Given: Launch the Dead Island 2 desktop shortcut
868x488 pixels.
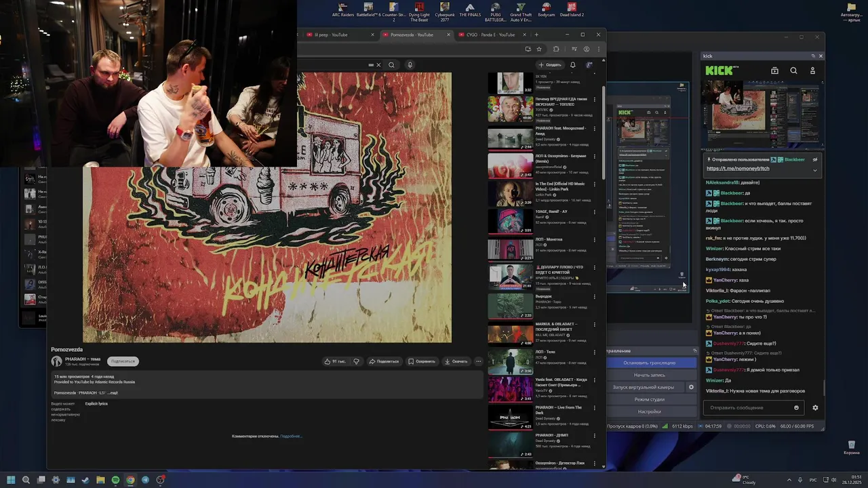Looking at the screenshot, I should click(572, 10).
